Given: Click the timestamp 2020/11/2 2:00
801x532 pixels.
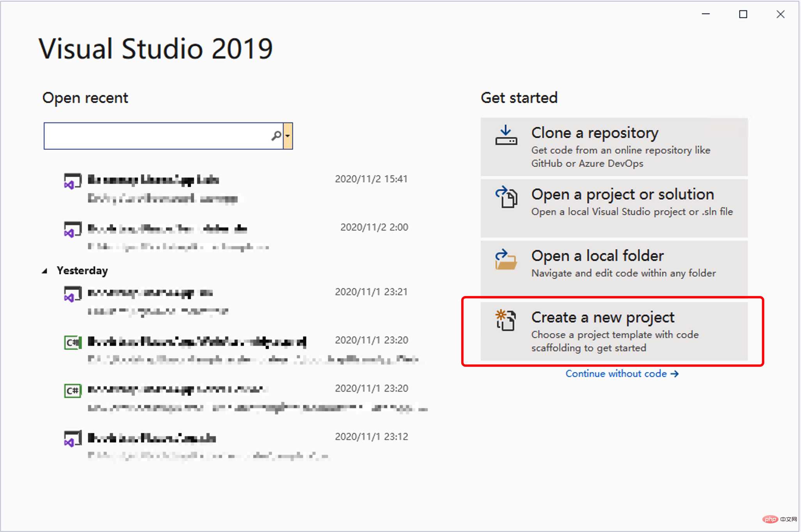Looking at the screenshot, I should [374, 227].
